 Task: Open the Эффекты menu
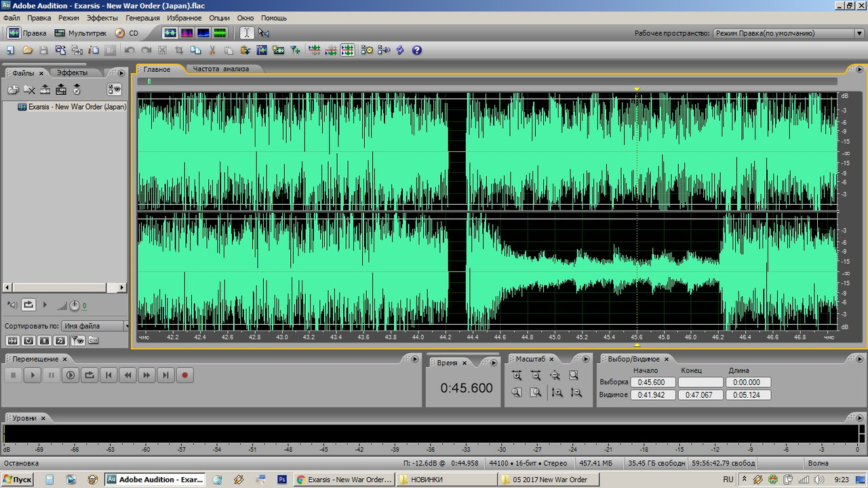coord(102,18)
